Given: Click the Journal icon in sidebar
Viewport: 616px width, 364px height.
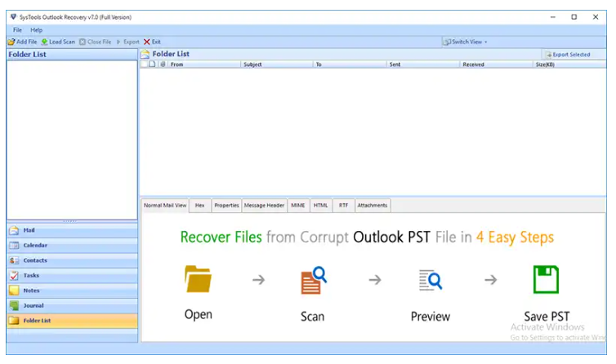Looking at the screenshot, I should pyautogui.click(x=14, y=305).
